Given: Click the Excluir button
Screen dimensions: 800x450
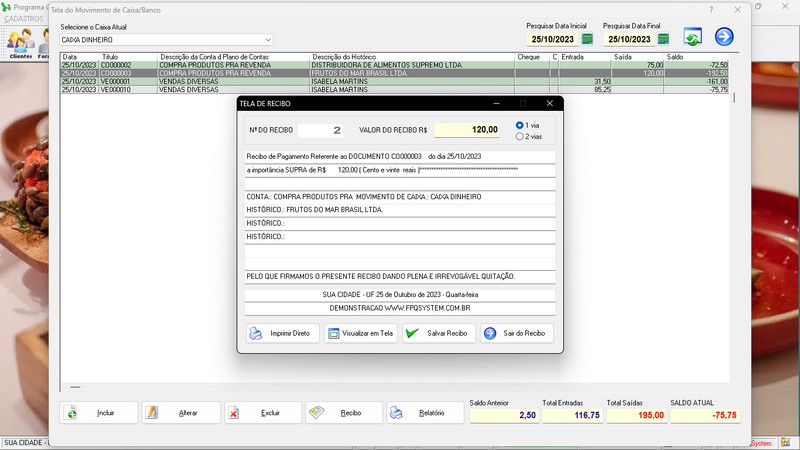Looking at the screenshot, I should tap(263, 413).
